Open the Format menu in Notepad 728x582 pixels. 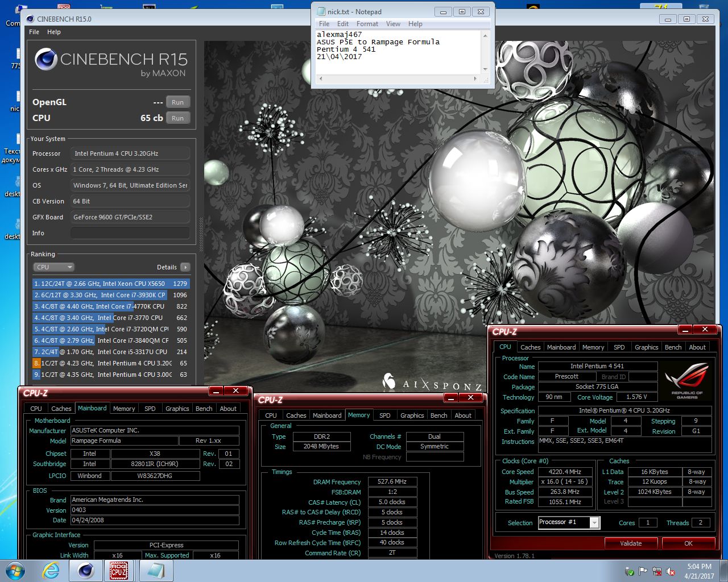(367, 24)
